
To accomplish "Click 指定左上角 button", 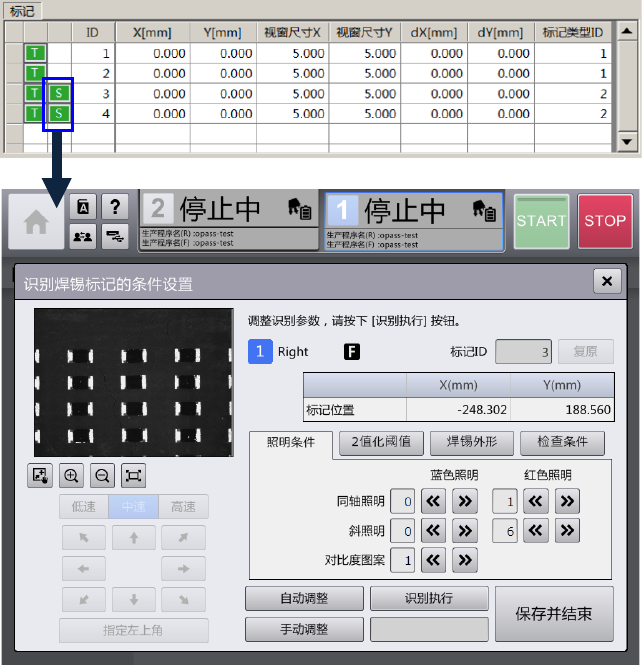I will click(x=134, y=630).
